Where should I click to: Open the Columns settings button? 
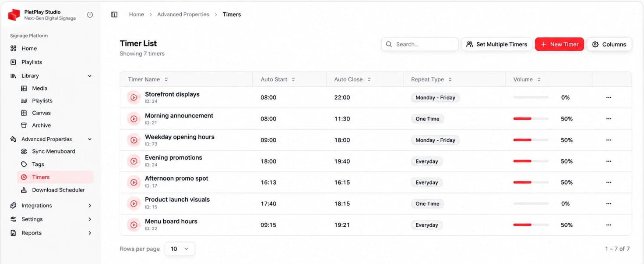tap(609, 44)
